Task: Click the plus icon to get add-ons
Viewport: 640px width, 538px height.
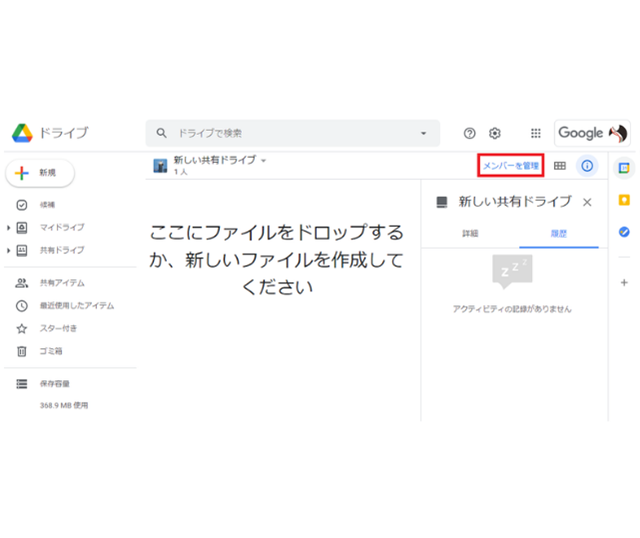Action: 624,283
